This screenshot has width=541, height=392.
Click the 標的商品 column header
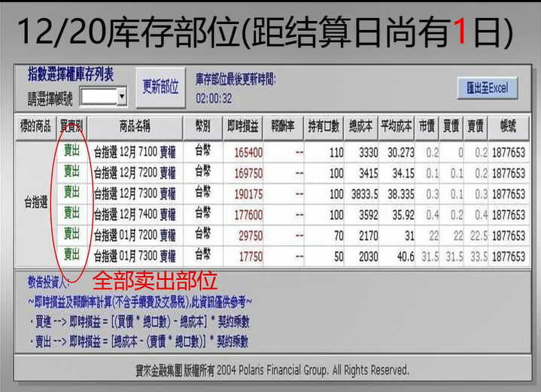pyautogui.click(x=35, y=127)
